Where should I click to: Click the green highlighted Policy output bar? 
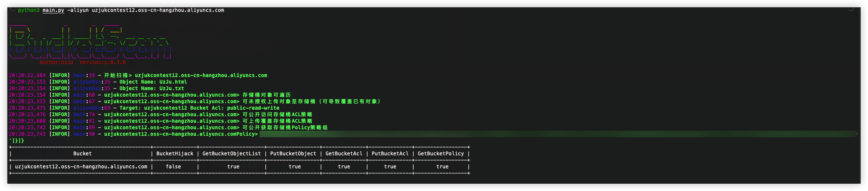(557, 134)
